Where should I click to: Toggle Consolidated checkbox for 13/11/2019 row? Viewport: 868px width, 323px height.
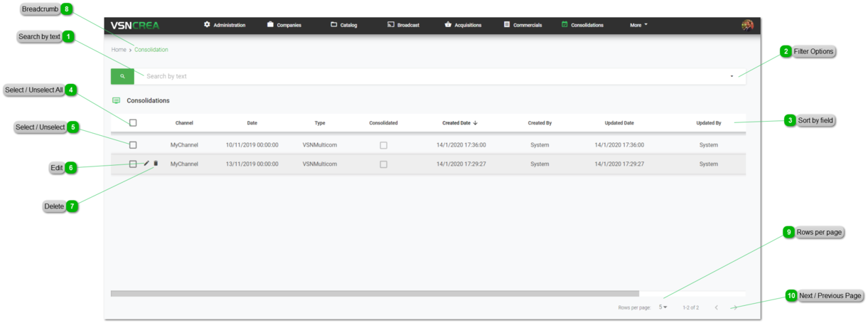383,164
